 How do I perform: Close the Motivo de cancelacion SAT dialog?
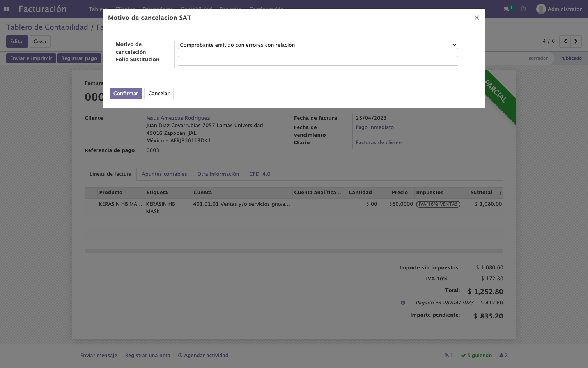tap(476, 18)
